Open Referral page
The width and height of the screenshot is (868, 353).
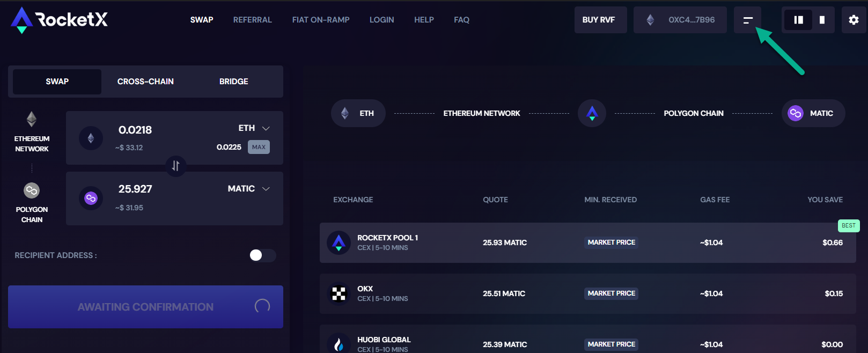(x=253, y=20)
